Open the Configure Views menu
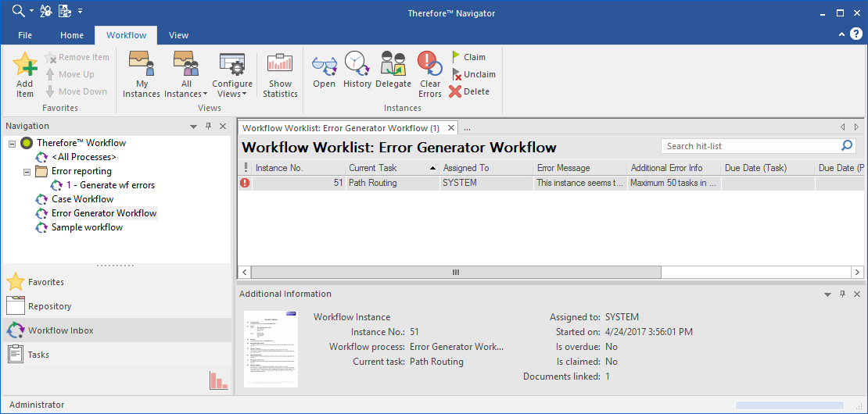The width and height of the screenshot is (868, 414). pyautogui.click(x=232, y=75)
